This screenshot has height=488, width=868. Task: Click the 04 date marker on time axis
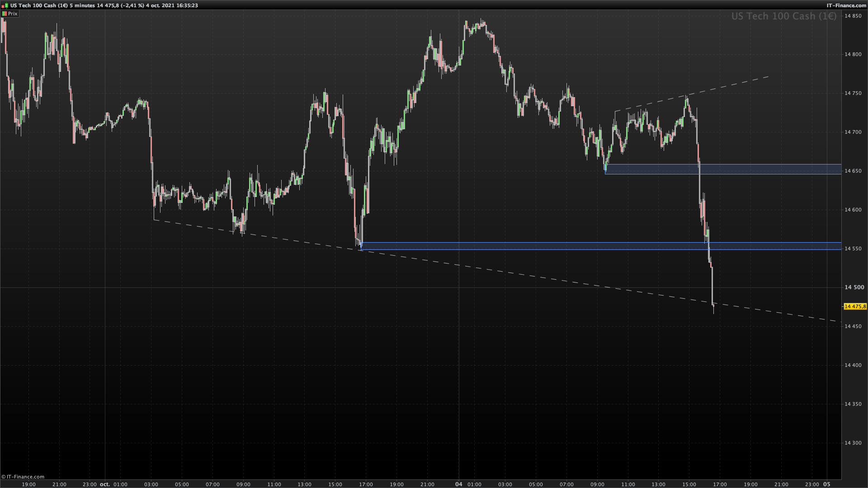click(459, 484)
